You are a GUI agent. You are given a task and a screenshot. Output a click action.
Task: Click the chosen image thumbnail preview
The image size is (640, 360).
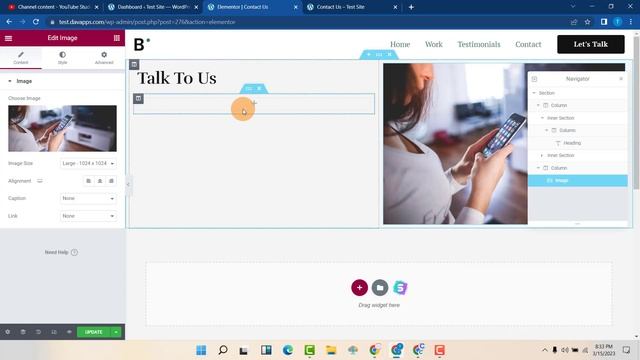62,128
